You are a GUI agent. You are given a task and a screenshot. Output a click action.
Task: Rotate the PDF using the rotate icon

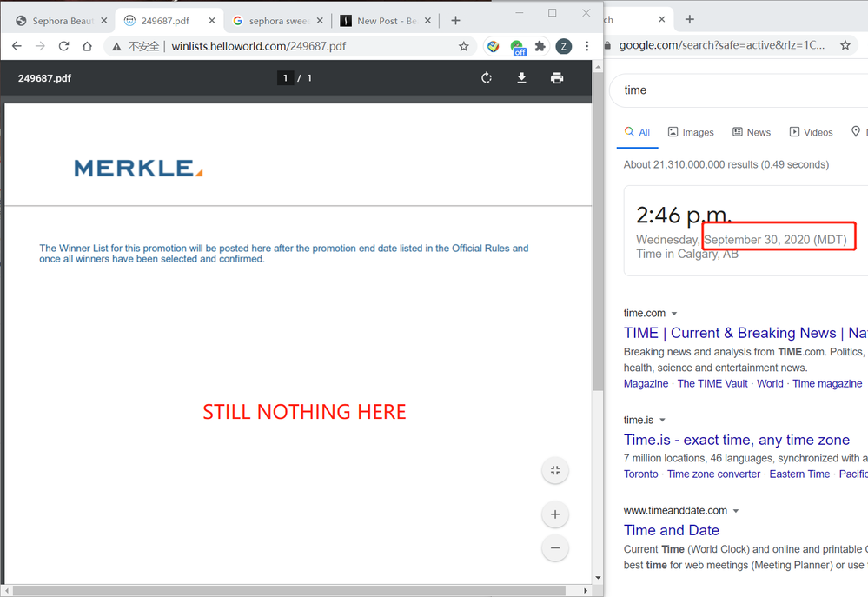click(487, 78)
